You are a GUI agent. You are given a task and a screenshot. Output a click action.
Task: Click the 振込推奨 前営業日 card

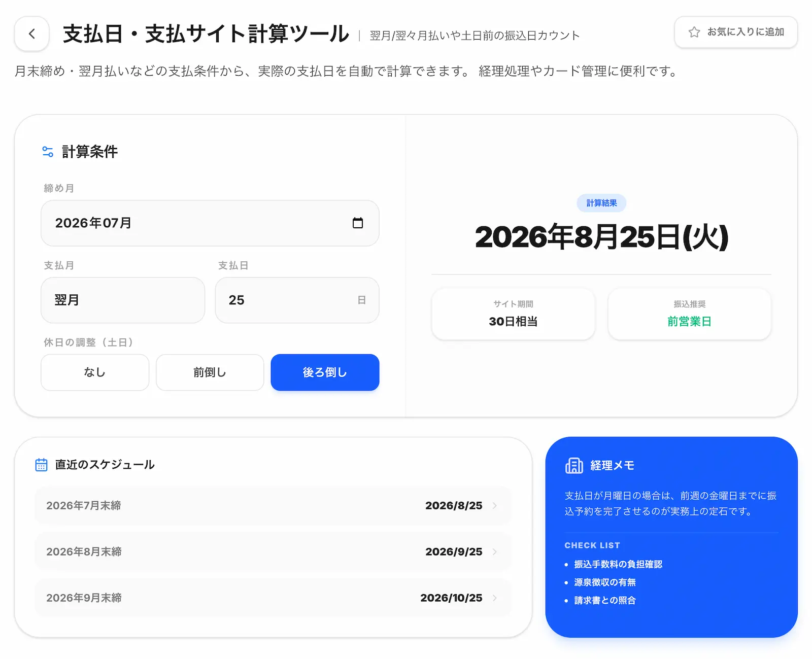click(x=689, y=314)
